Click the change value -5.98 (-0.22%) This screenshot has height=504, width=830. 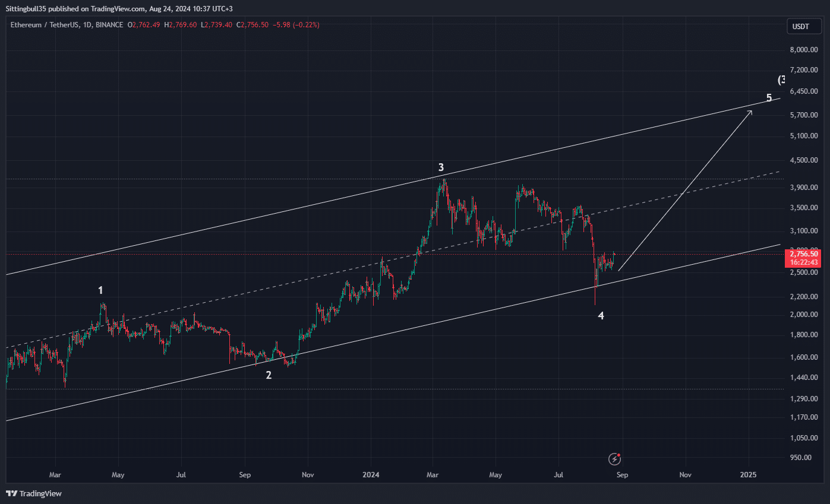(x=296, y=25)
